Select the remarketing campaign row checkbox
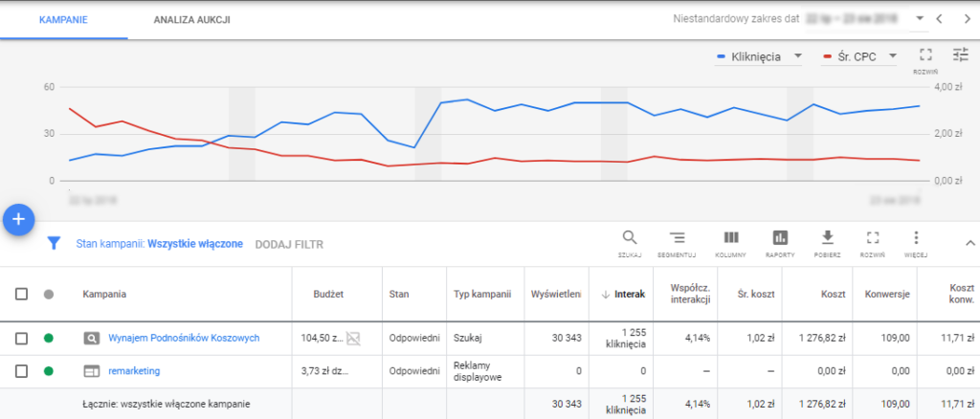 pyautogui.click(x=21, y=370)
